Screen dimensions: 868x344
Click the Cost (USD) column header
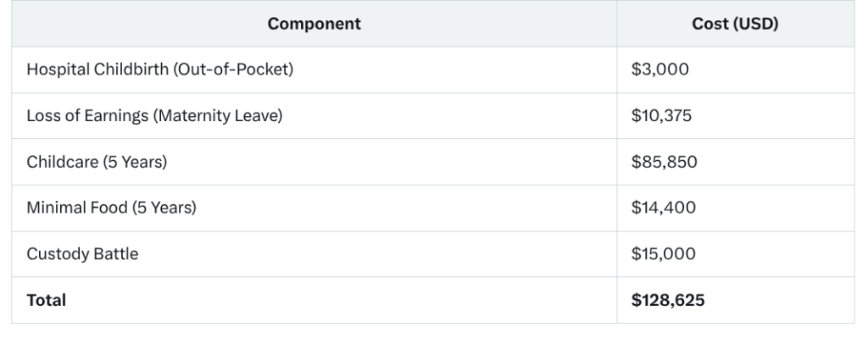735,24
